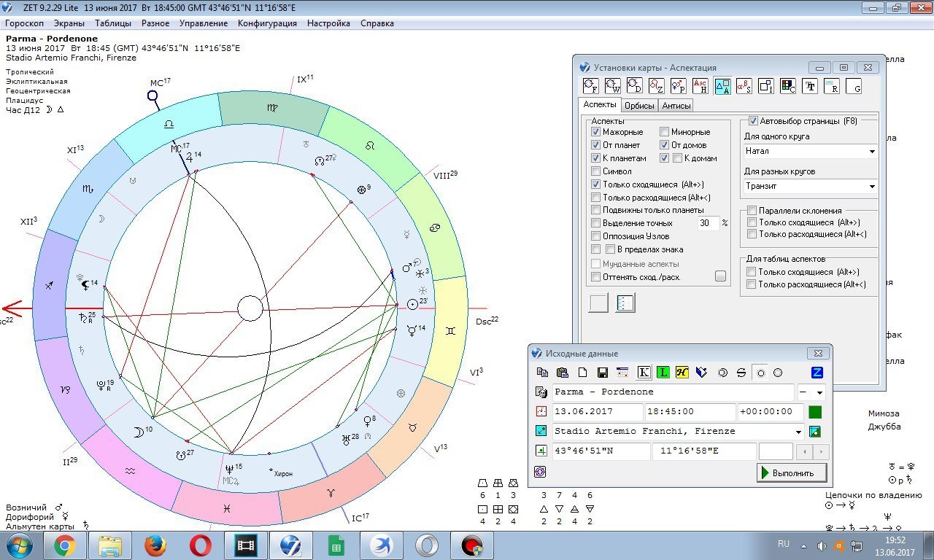Click the date field showing 13.06.2017
The height and width of the screenshot is (560, 934).
(597, 412)
